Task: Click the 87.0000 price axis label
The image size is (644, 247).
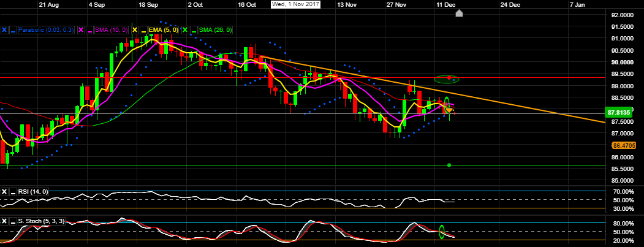Action: pos(622,134)
